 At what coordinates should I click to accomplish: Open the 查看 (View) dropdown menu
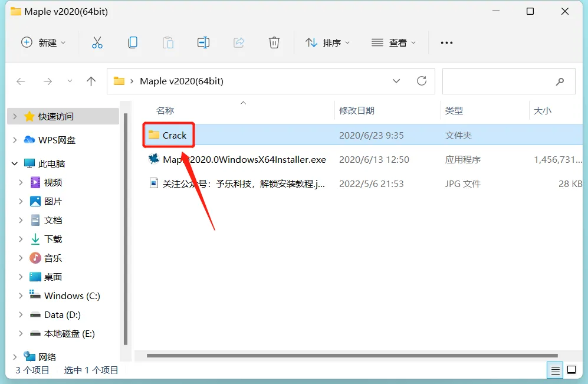pos(393,42)
